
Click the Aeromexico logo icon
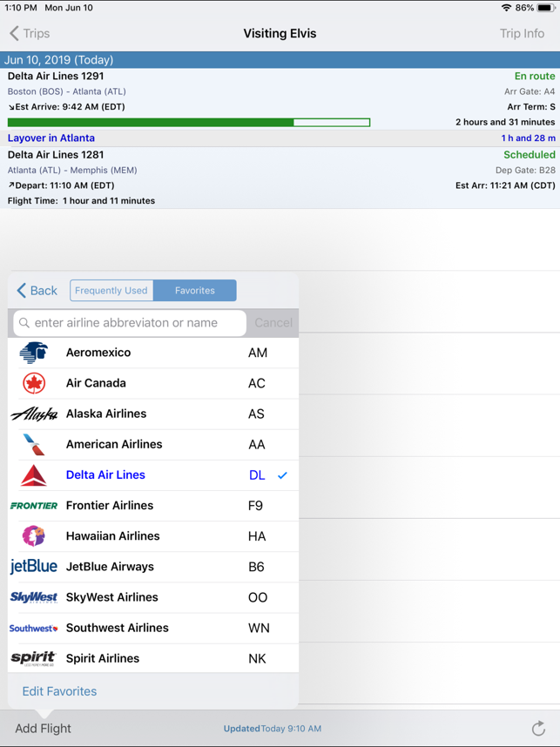34,353
